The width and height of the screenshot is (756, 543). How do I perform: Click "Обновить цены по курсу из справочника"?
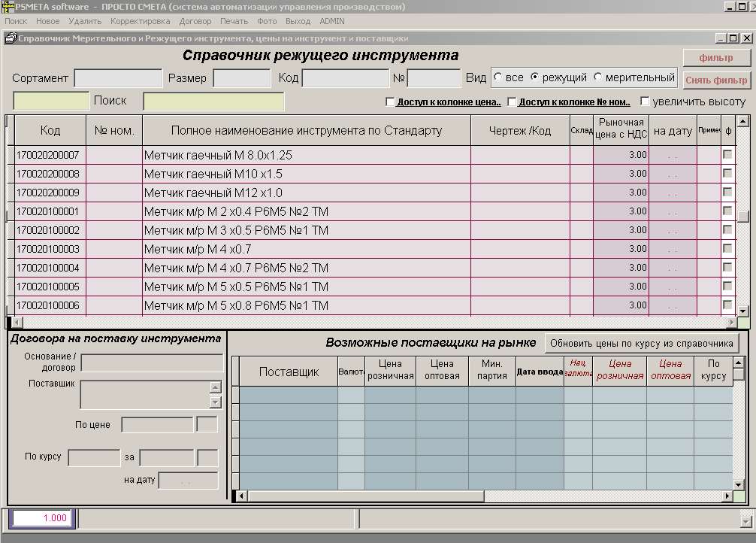pyautogui.click(x=641, y=343)
